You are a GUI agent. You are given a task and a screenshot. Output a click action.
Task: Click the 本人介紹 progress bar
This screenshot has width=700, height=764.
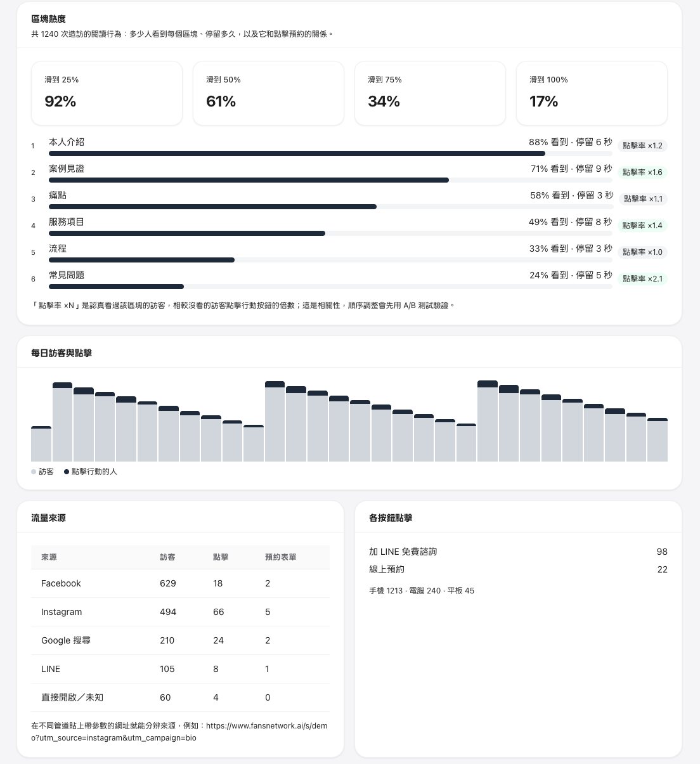click(330, 153)
